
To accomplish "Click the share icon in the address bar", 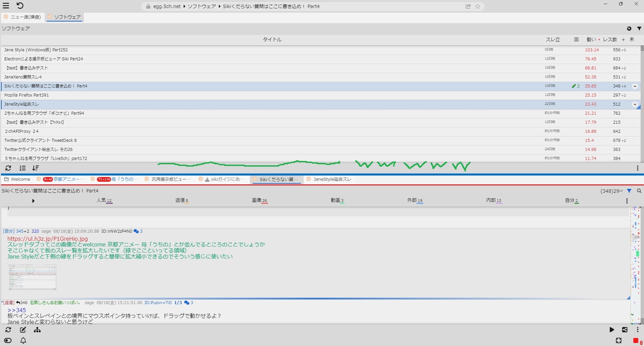I will click(x=468, y=6).
